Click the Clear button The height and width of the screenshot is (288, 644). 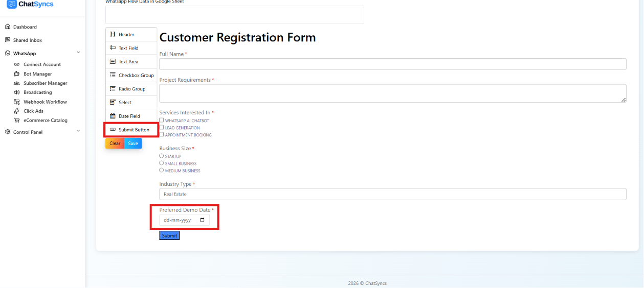(x=115, y=143)
